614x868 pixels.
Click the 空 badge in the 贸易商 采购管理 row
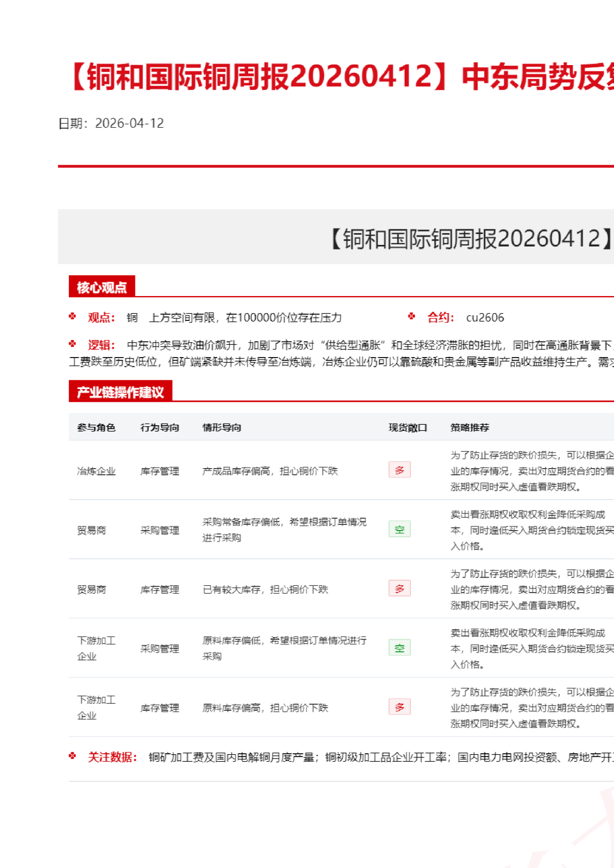point(400,530)
